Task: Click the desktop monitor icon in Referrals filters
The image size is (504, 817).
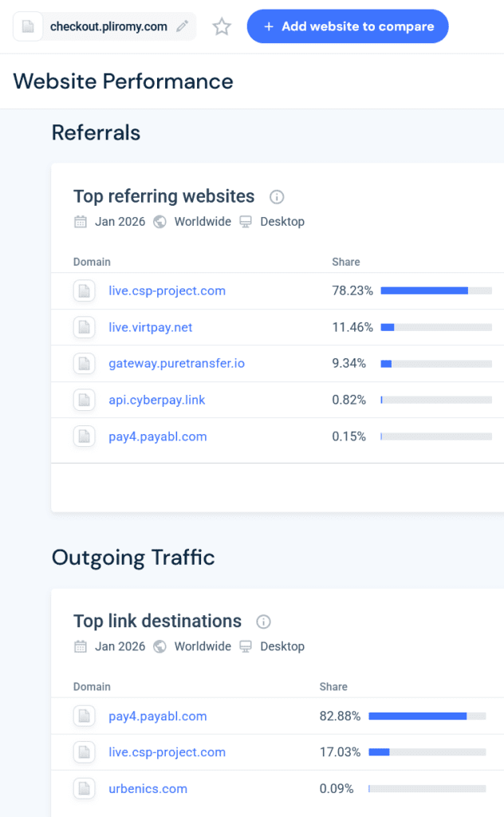Action: 245,222
